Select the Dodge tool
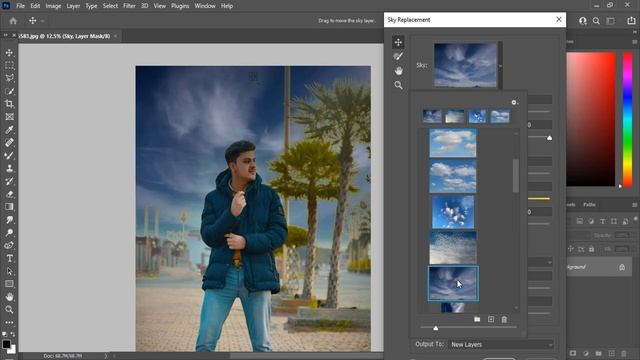Image resolution: width=640 pixels, height=360 pixels. (x=9, y=233)
